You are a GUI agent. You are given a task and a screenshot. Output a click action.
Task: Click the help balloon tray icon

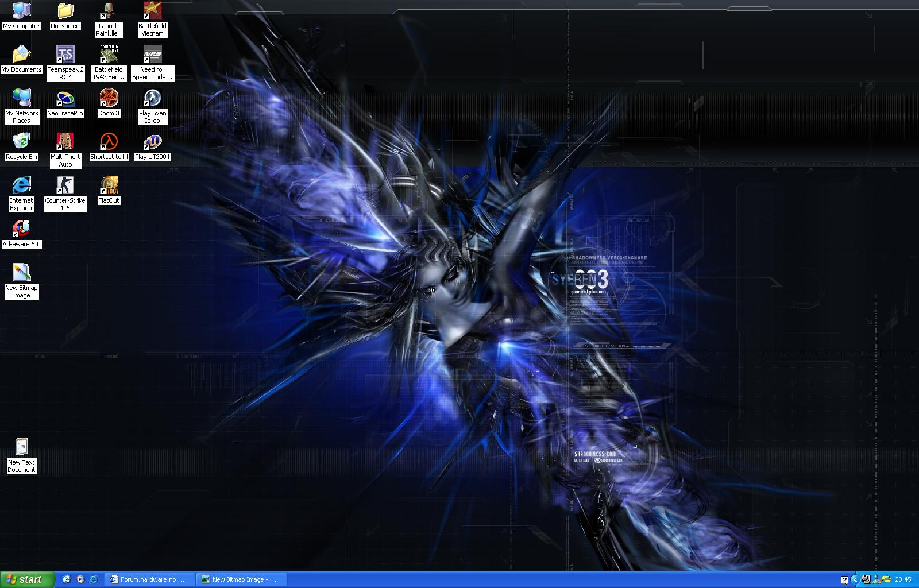pos(844,580)
